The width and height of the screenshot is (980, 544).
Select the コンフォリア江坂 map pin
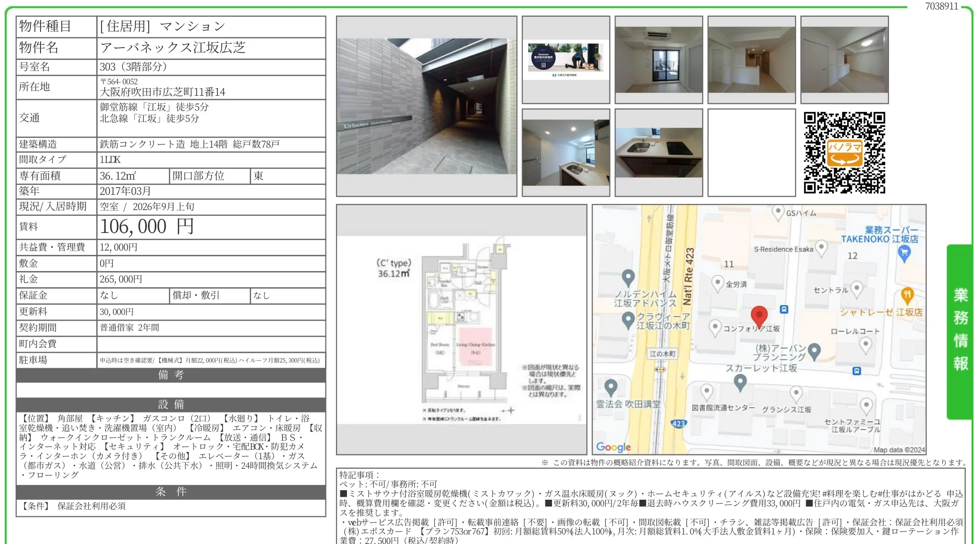(x=715, y=328)
